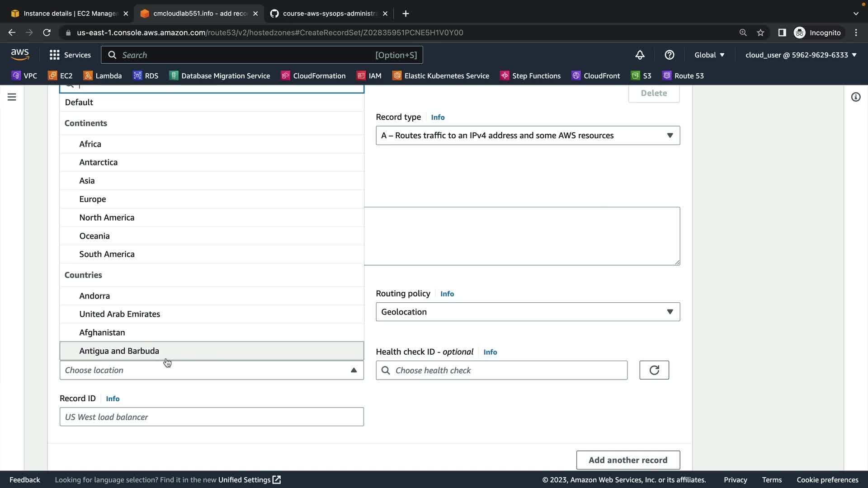Click the AWS help question mark icon
Image resolution: width=868 pixels, height=488 pixels.
click(670, 55)
